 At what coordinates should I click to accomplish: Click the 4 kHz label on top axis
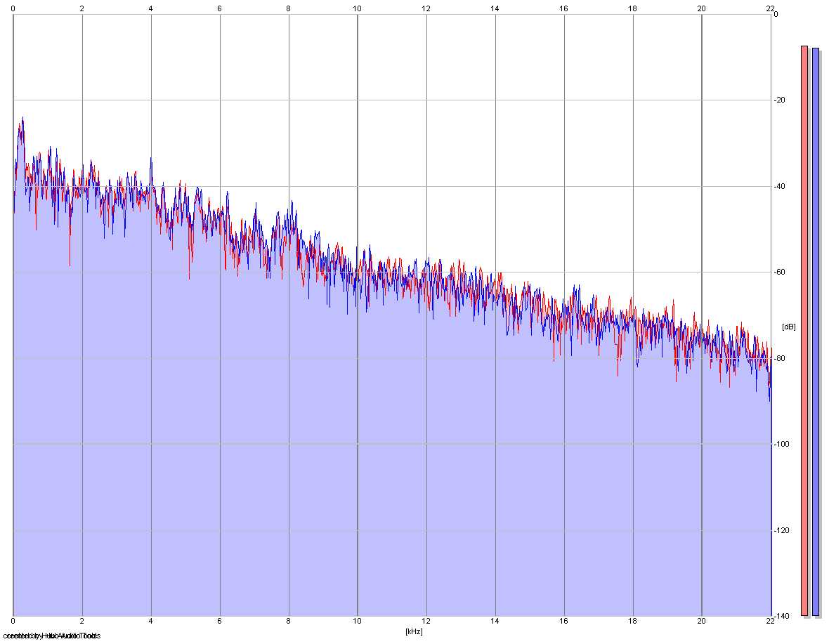[150, 8]
